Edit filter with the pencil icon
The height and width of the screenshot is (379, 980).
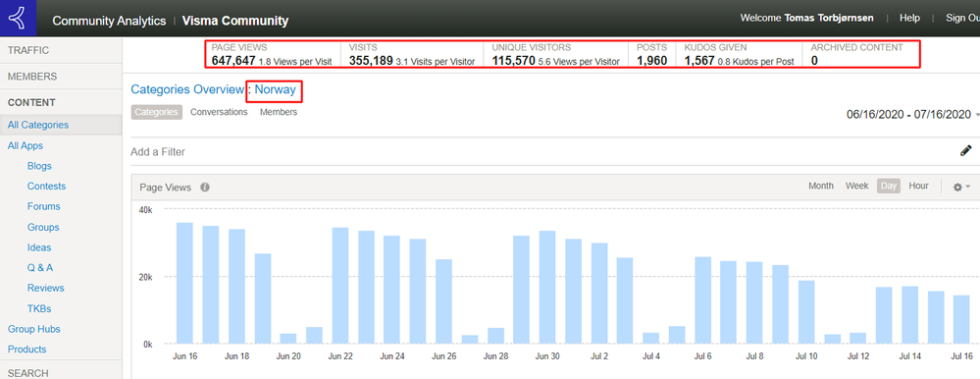(966, 151)
